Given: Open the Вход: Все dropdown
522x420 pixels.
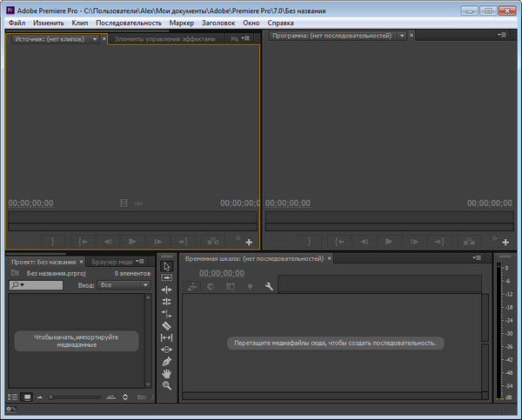Looking at the screenshot, I should [x=124, y=285].
